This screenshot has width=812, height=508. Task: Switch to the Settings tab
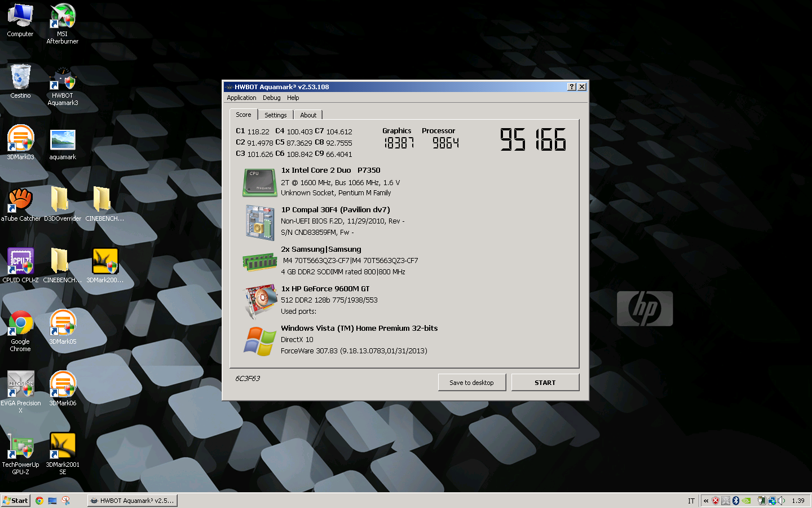click(x=276, y=115)
